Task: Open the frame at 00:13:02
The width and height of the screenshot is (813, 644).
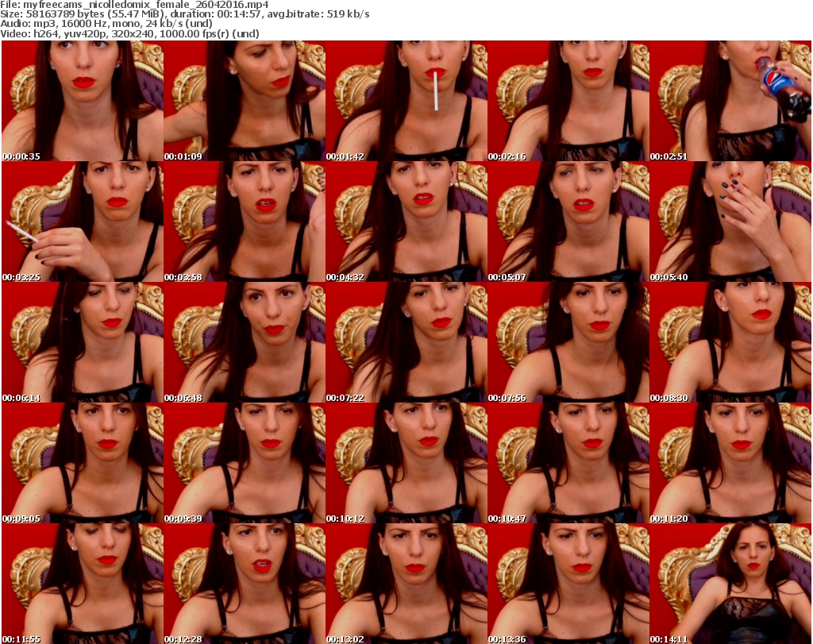Action: click(406, 584)
